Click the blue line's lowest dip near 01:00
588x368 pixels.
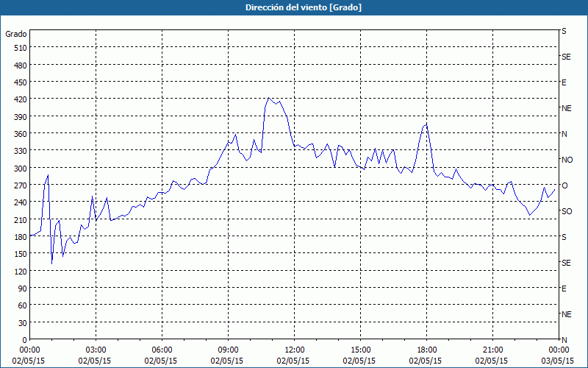(x=51, y=263)
